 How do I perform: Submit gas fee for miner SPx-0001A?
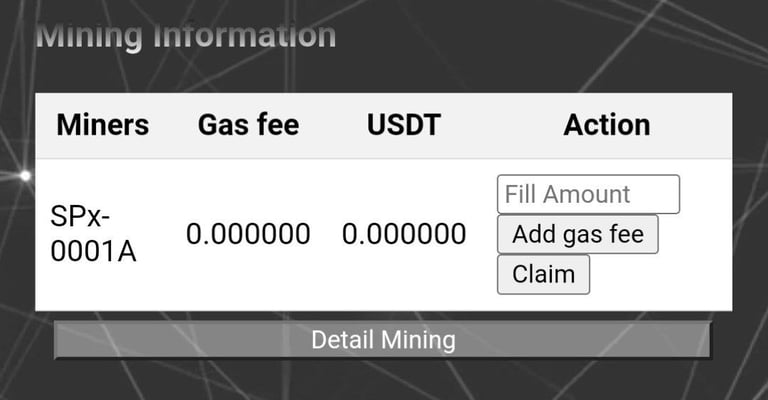click(577, 235)
